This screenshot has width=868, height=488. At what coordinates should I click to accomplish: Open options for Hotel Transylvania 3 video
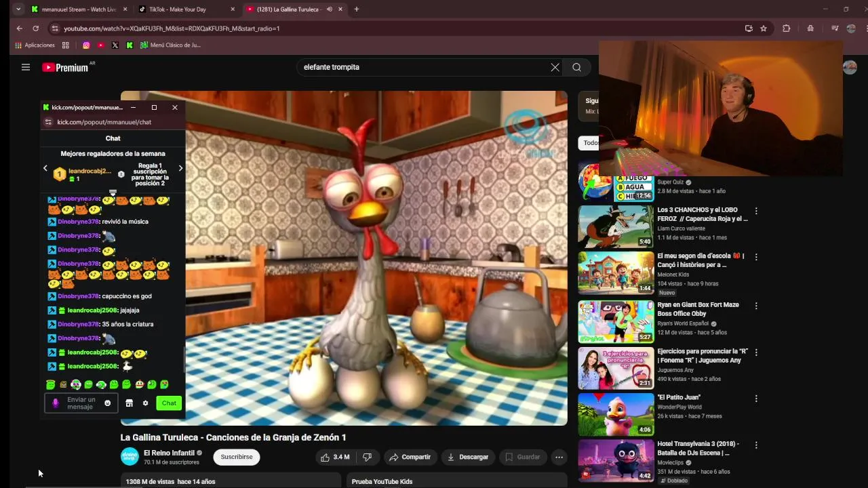click(756, 445)
